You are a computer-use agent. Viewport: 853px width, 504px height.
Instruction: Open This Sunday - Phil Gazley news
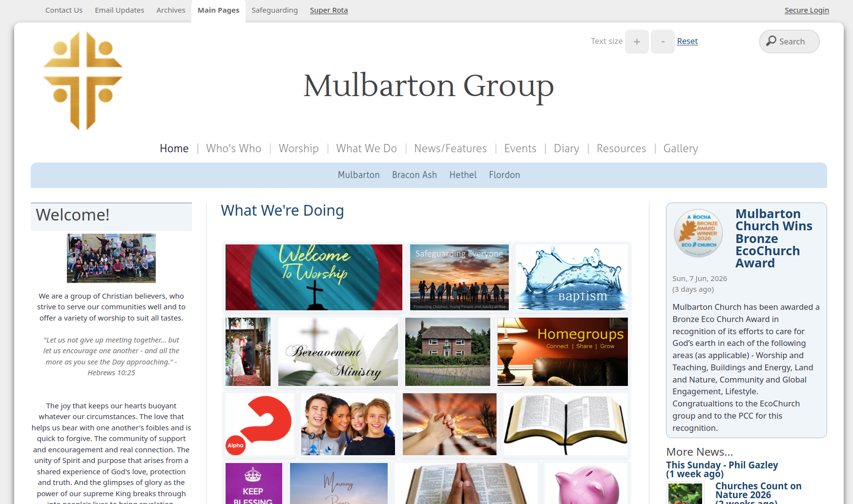pyautogui.click(x=722, y=469)
